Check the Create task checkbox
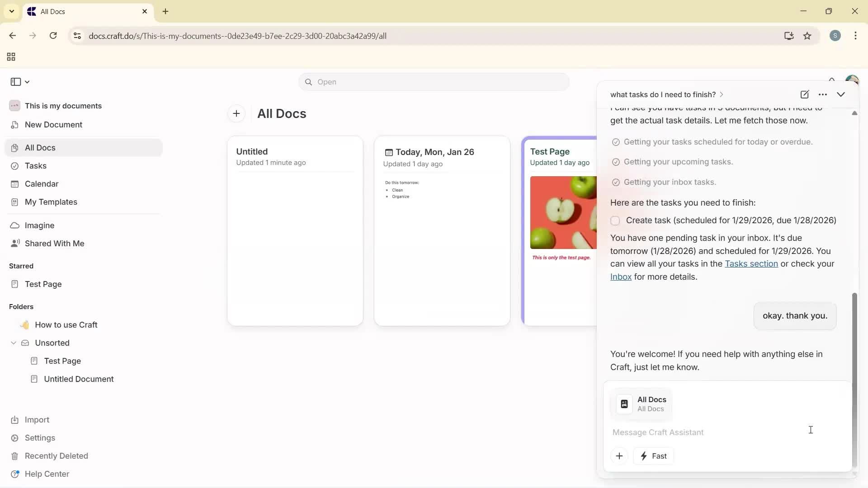 615,221
